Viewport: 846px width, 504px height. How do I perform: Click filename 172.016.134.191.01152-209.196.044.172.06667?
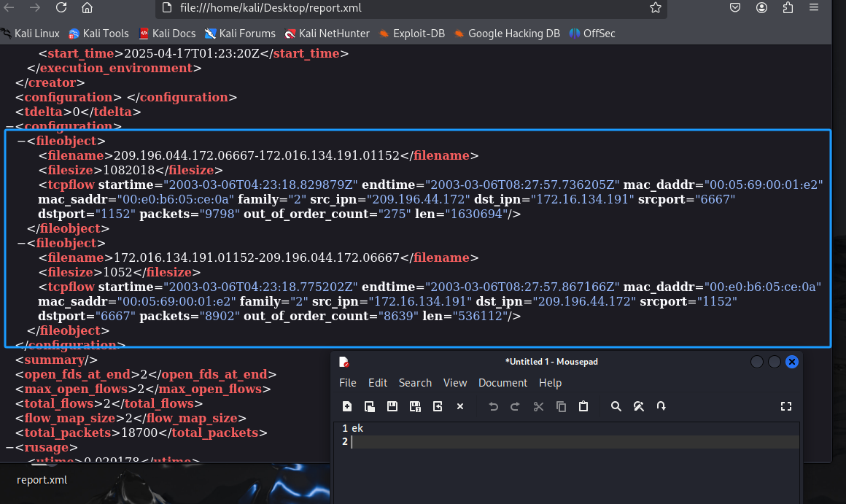(x=256, y=258)
